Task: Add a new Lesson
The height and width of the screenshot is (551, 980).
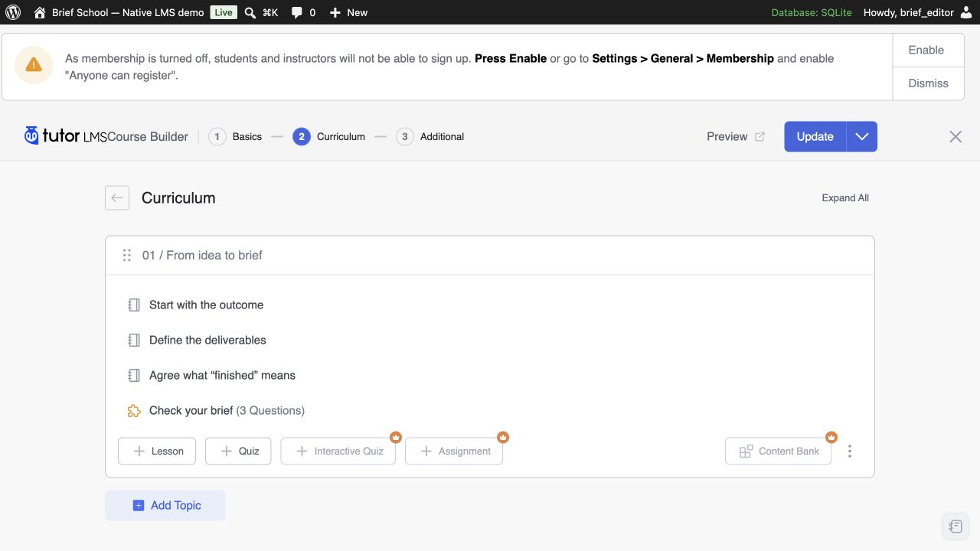Action: 157,452
